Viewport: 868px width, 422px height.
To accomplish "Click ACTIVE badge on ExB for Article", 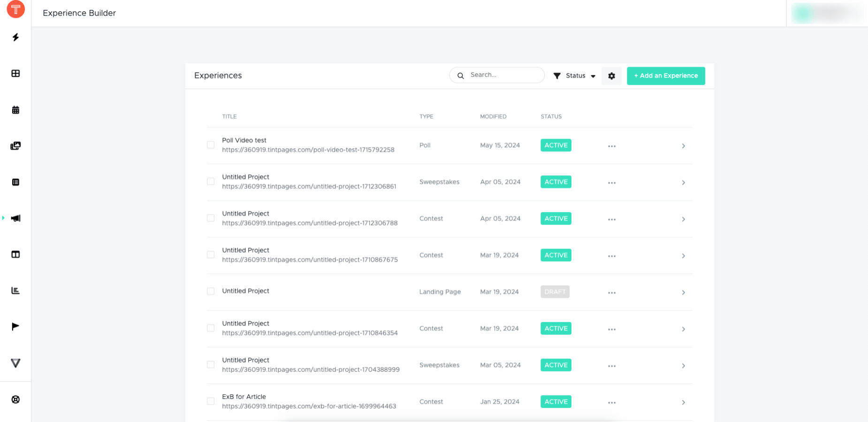I will pyautogui.click(x=556, y=402).
